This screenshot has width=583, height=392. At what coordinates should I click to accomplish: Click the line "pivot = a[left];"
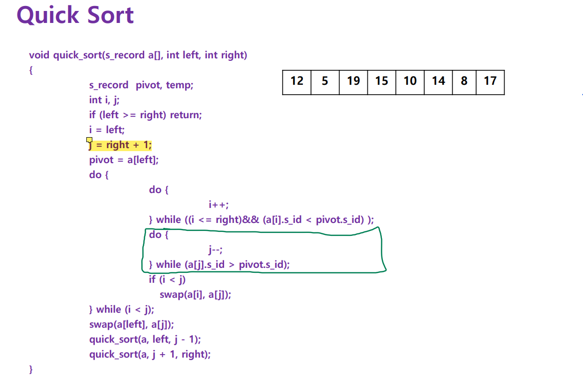(124, 160)
